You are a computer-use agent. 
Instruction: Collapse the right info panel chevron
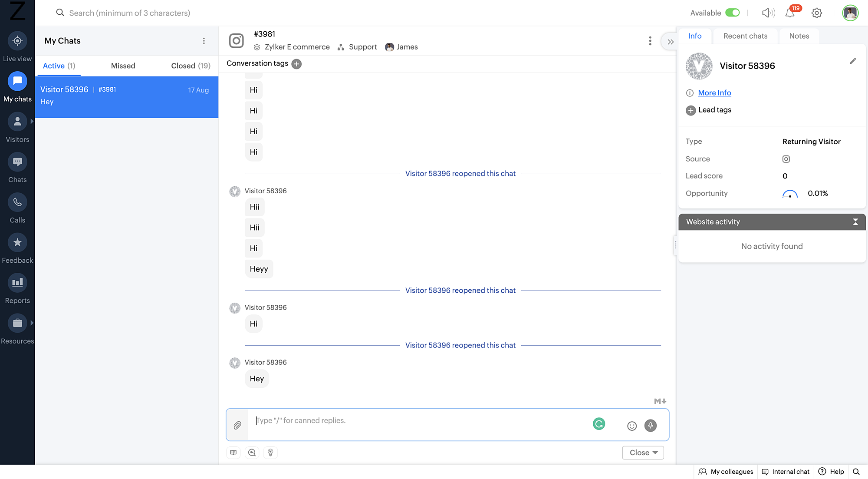click(x=670, y=42)
